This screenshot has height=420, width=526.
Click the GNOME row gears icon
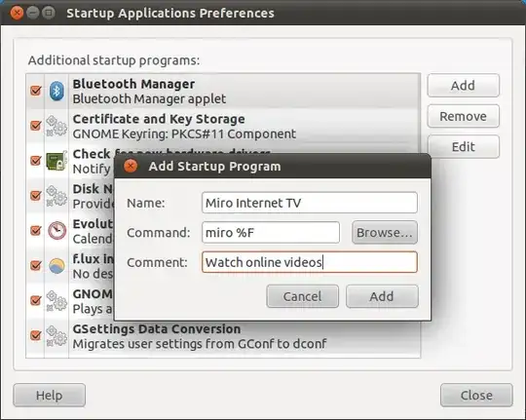[x=56, y=301]
